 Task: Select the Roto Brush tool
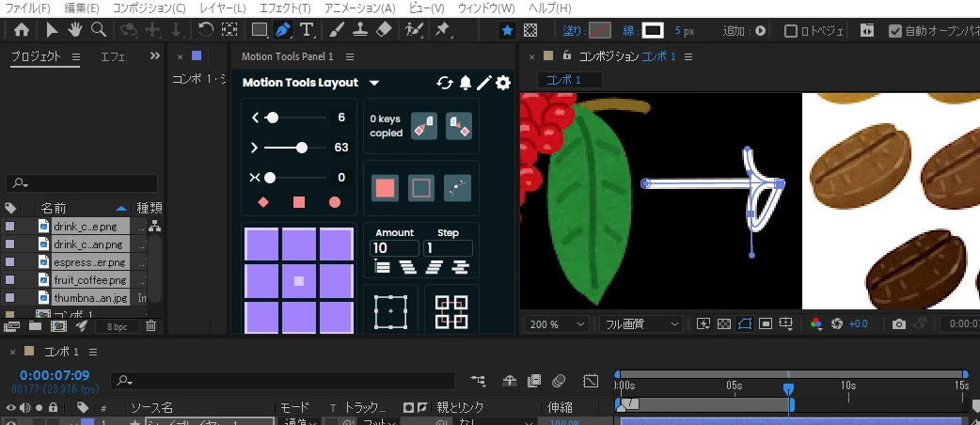413,29
